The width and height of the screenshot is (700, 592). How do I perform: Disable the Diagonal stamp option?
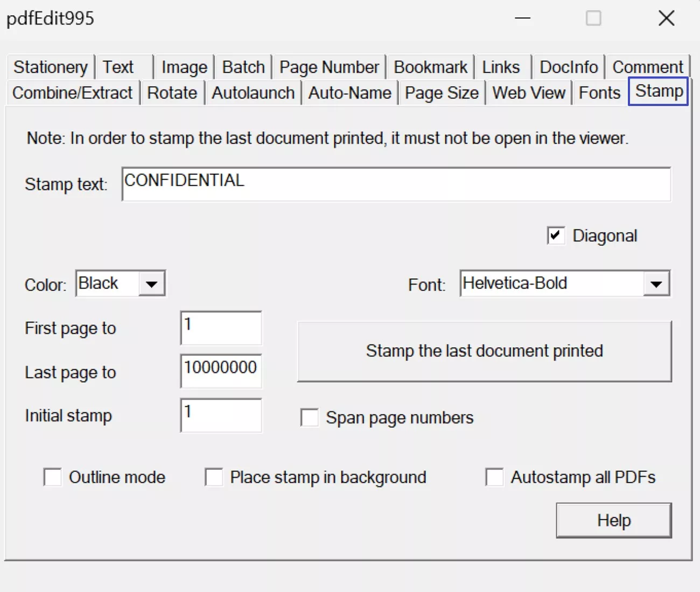coord(556,235)
